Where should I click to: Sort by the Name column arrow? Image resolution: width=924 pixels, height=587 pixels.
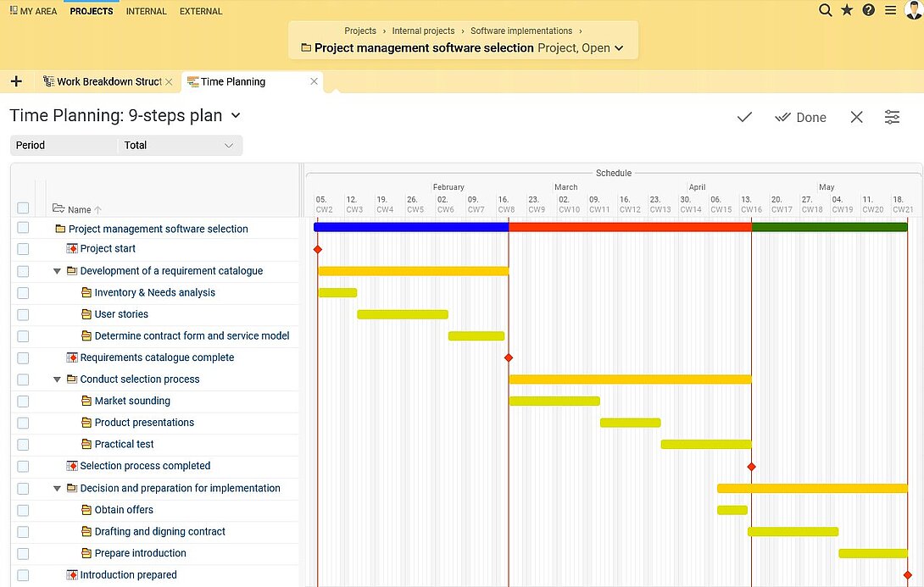click(97, 209)
